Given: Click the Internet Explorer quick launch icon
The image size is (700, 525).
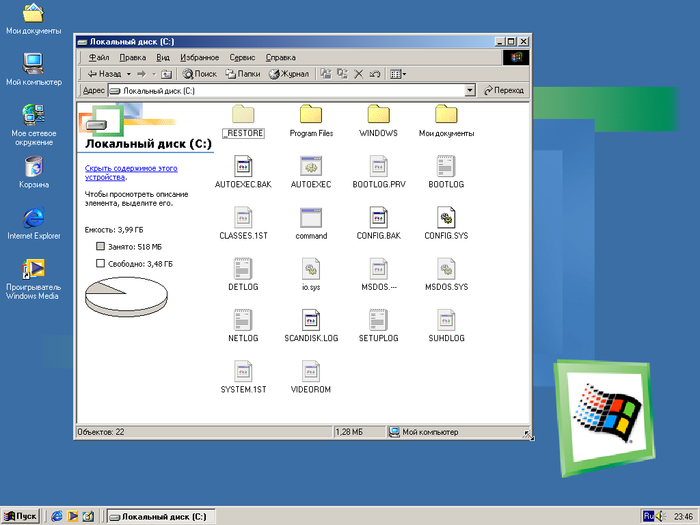Looking at the screenshot, I should tap(57, 516).
